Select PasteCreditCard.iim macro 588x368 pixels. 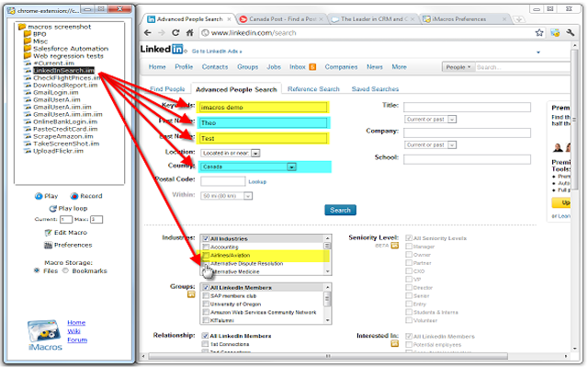[65, 129]
